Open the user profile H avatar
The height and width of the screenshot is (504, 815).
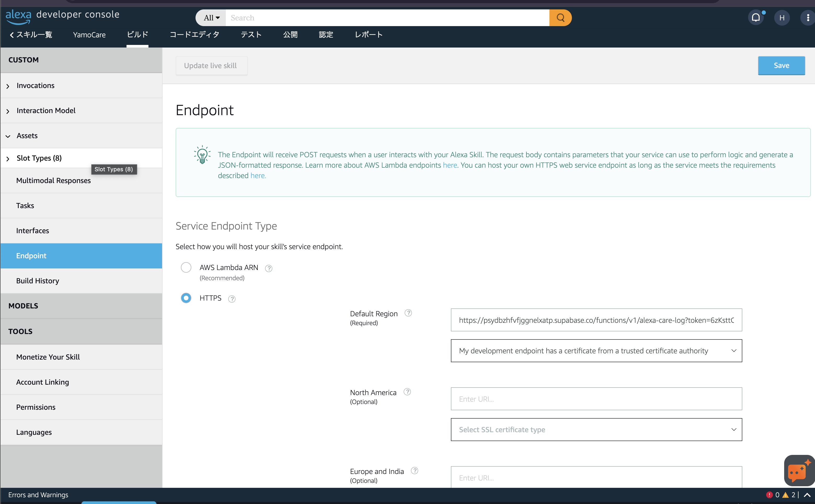(782, 18)
